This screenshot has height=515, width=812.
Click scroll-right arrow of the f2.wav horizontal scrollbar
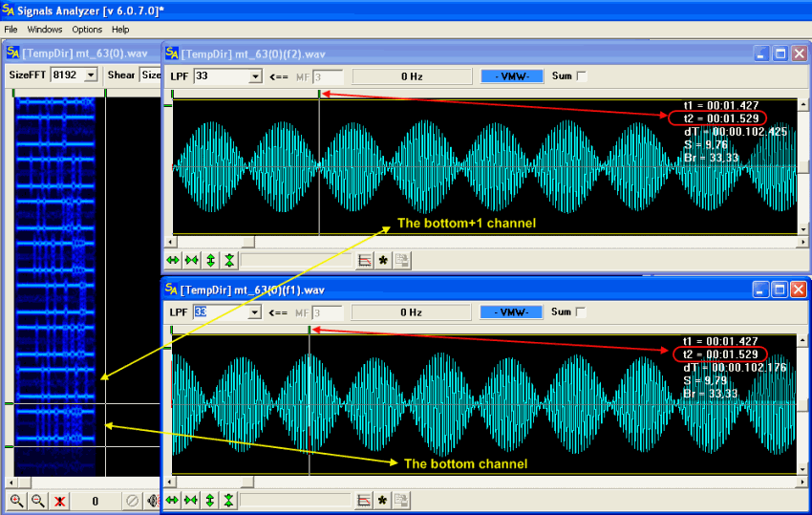click(x=802, y=242)
